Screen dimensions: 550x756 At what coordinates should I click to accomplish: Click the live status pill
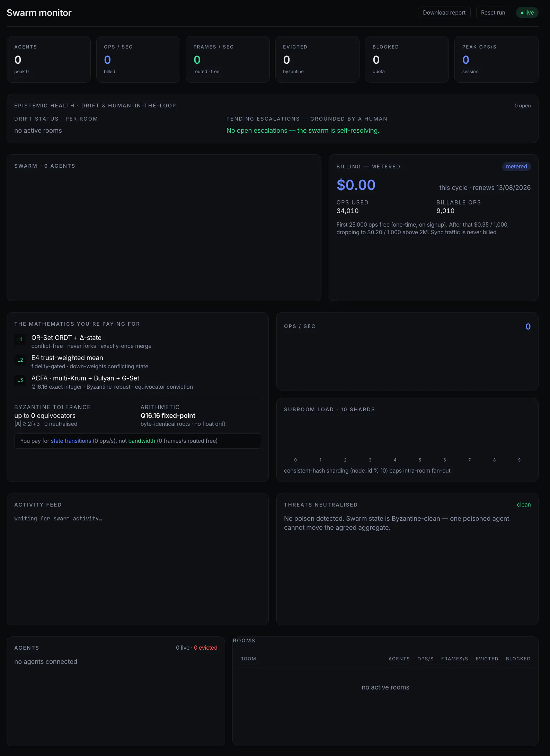click(527, 12)
